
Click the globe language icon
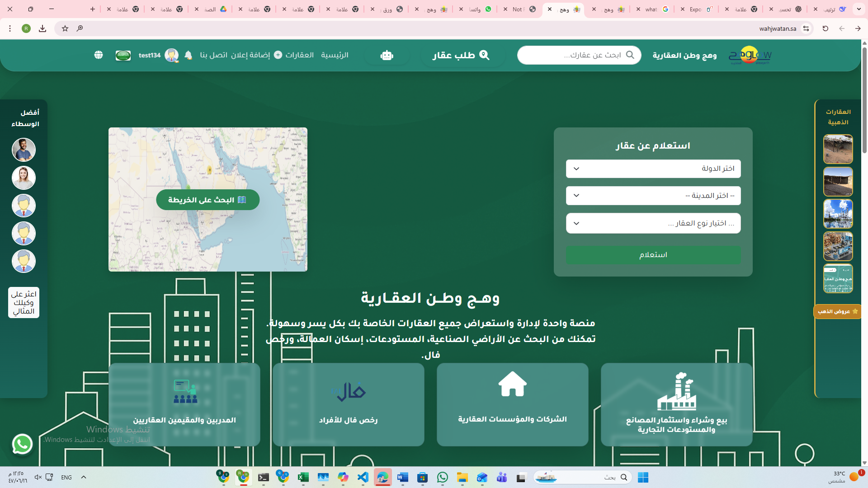click(x=99, y=55)
